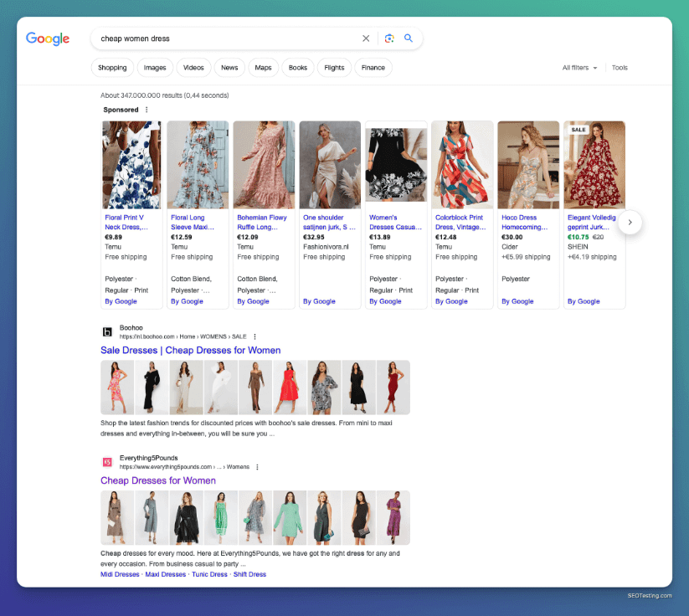Viewport: 689px width, 616px height.
Task: Click 'Women's Dresses Casua...' title link
Action: tap(395, 223)
